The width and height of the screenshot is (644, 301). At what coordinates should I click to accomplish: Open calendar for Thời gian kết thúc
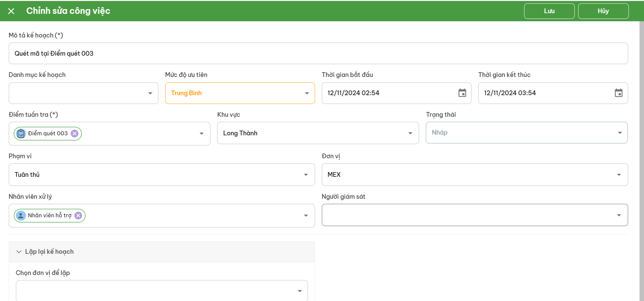618,93
